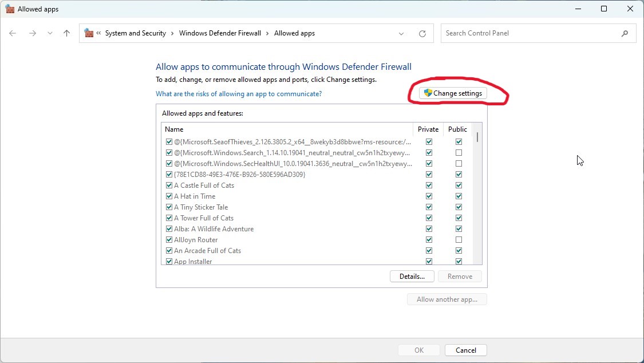
Task: Open the risks of allowing an app link
Action: tap(239, 94)
